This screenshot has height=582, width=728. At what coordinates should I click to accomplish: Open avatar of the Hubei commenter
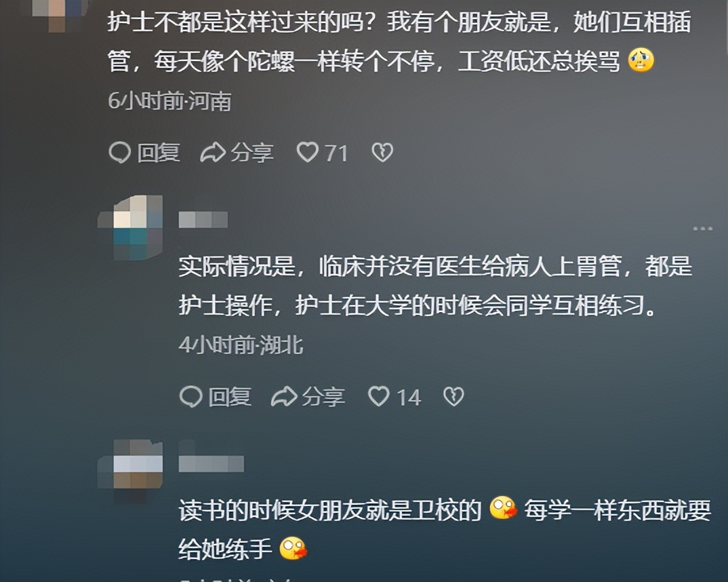pyautogui.click(x=130, y=228)
